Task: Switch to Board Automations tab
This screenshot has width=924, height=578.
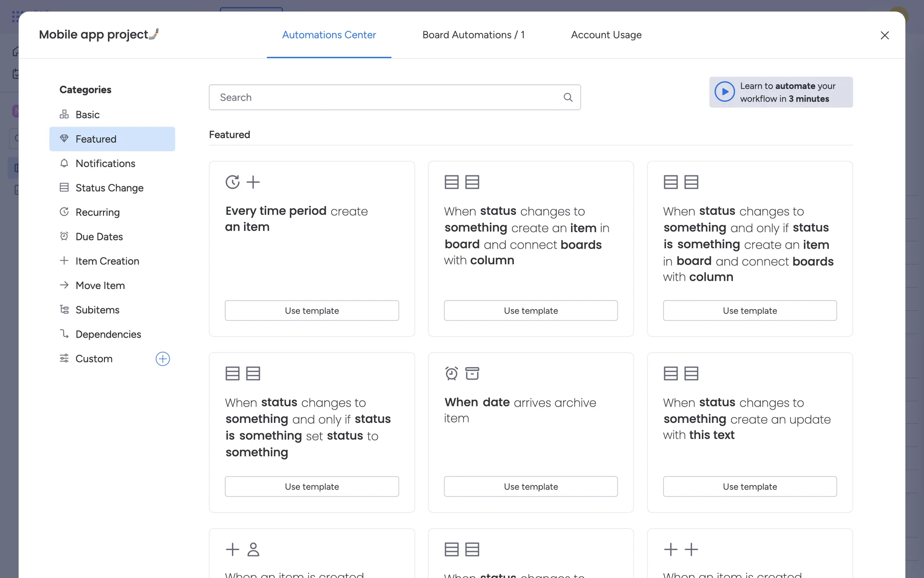Action: tap(473, 35)
